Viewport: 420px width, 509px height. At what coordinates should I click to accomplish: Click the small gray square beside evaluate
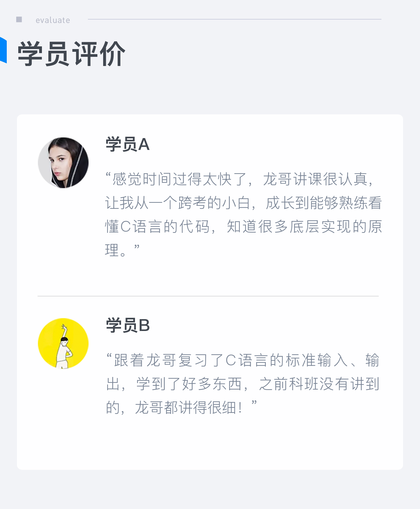point(19,20)
